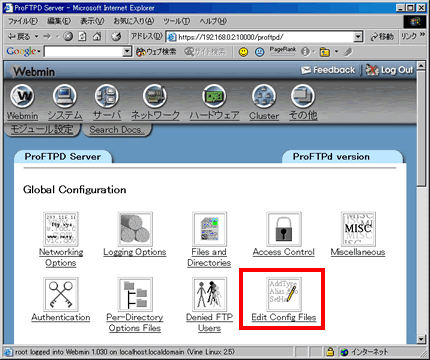The image size is (430, 360).
Task: Click the browser Refresh button
Action: click(x=82, y=36)
